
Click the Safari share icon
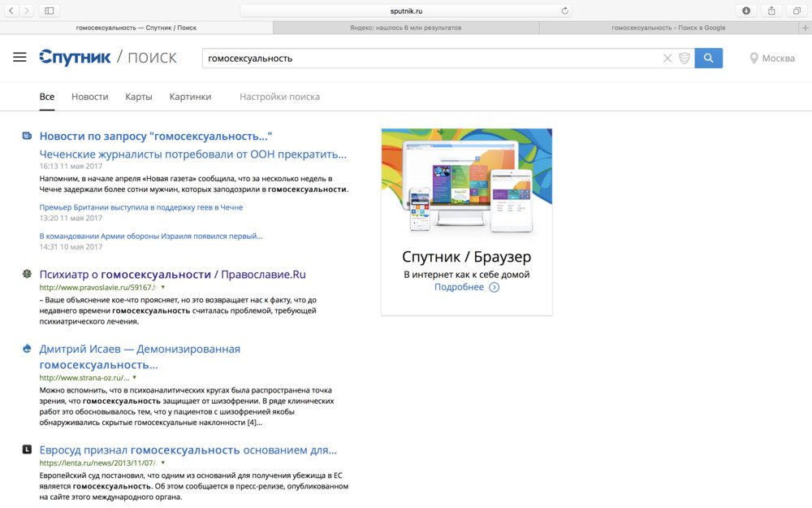click(771, 11)
